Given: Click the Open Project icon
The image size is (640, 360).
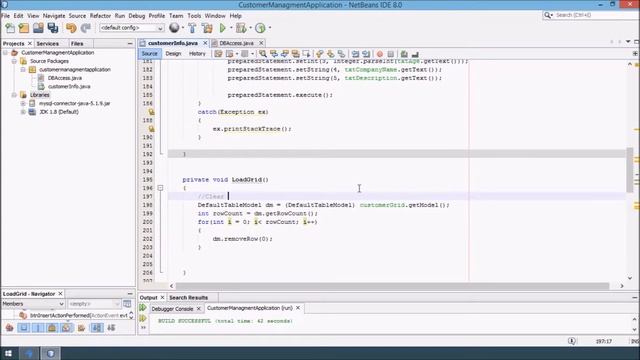Looking at the screenshot, I should pos(38,28).
